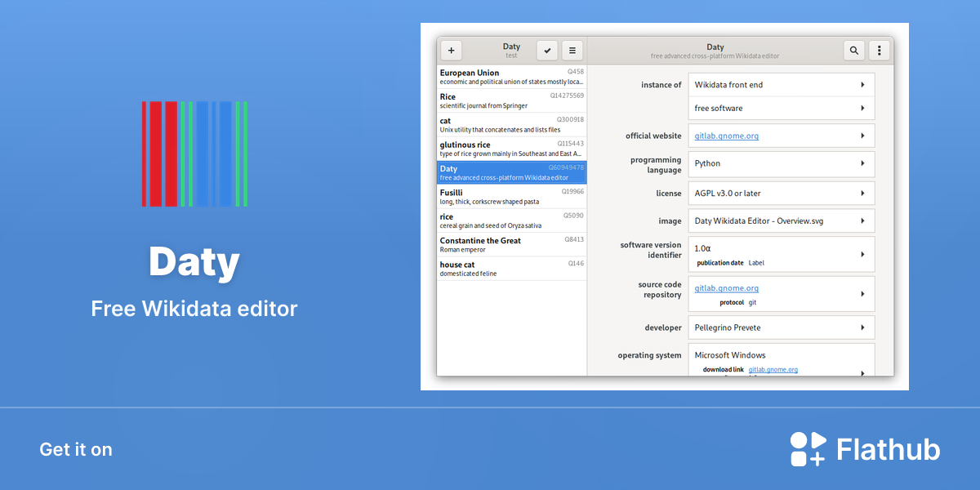Select the Constantine the Great entity
Viewport: 980px width, 490px height.
pos(512,245)
